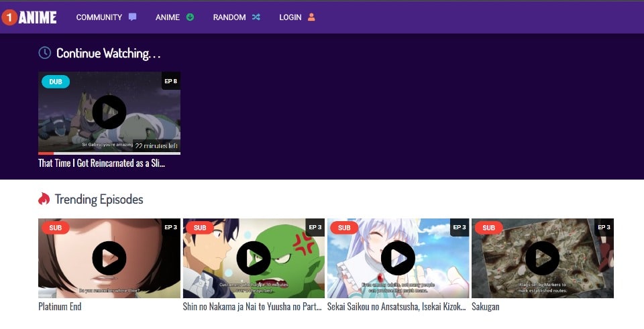Image resolution: width=644 pixels, height=329 pixels.
Task: Open the Sakugan title link
Action: tap(486, 306)
